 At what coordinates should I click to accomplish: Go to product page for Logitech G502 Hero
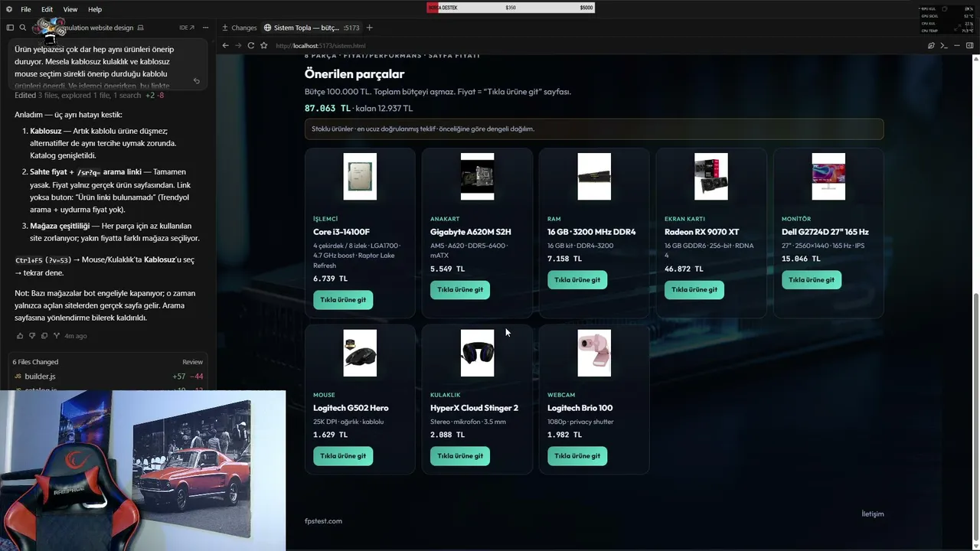coord(343,456)
